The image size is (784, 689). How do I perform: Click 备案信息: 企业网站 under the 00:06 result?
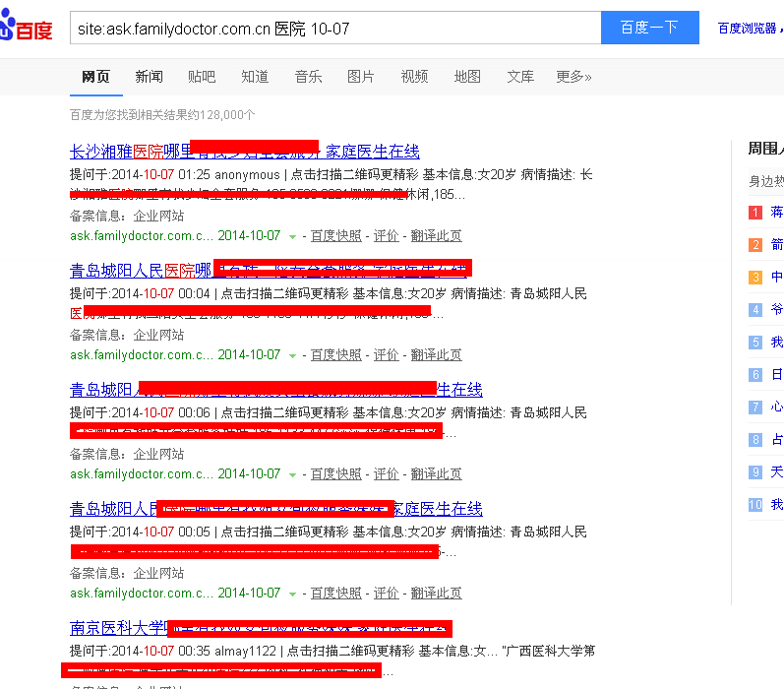point(127,454)
